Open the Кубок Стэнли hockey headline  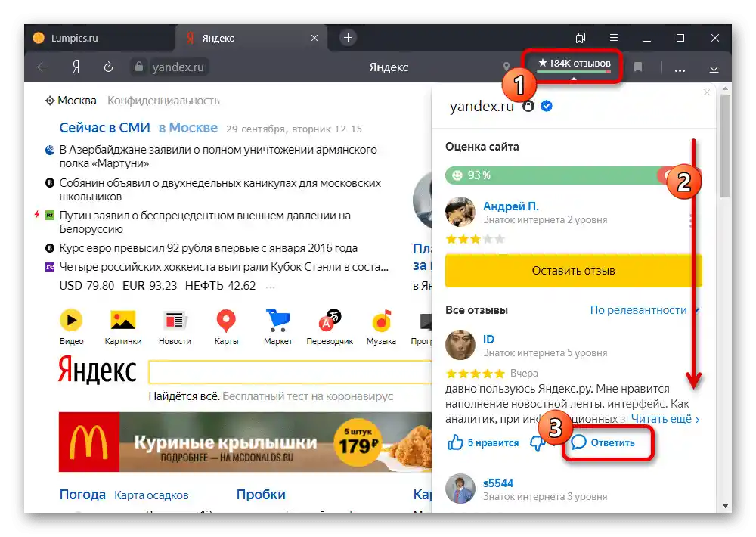point(224,267)
